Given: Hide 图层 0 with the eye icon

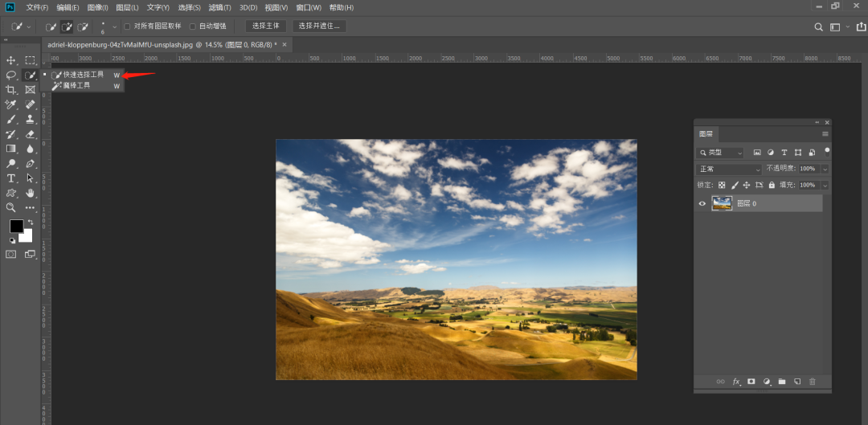Looking at the screenshot, I should (x=702, y=204).
